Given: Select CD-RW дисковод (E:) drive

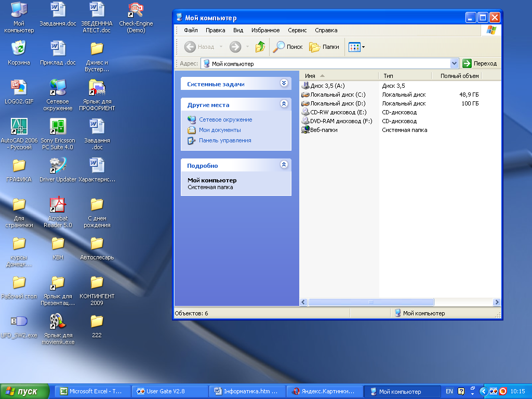Looking at the screenshot, I should (334, 112).
